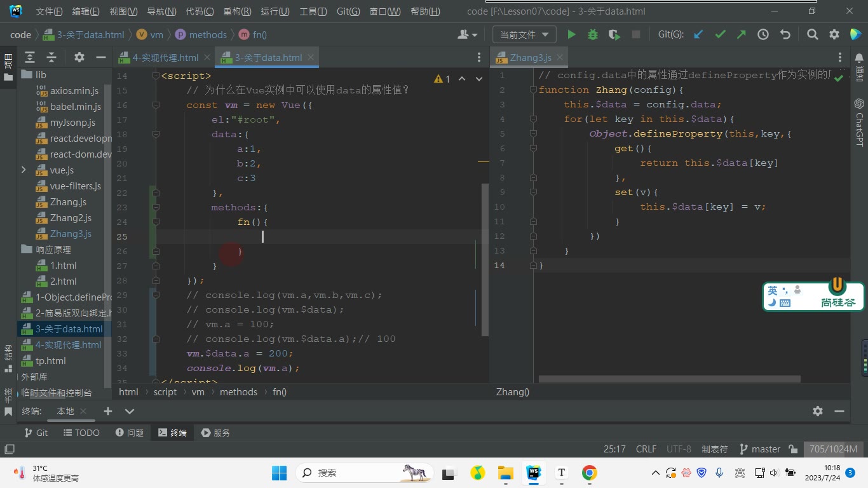Click the master branch widget in status bar
The height and width of the screenshot is (488, 868).
[x=760, y=449]
